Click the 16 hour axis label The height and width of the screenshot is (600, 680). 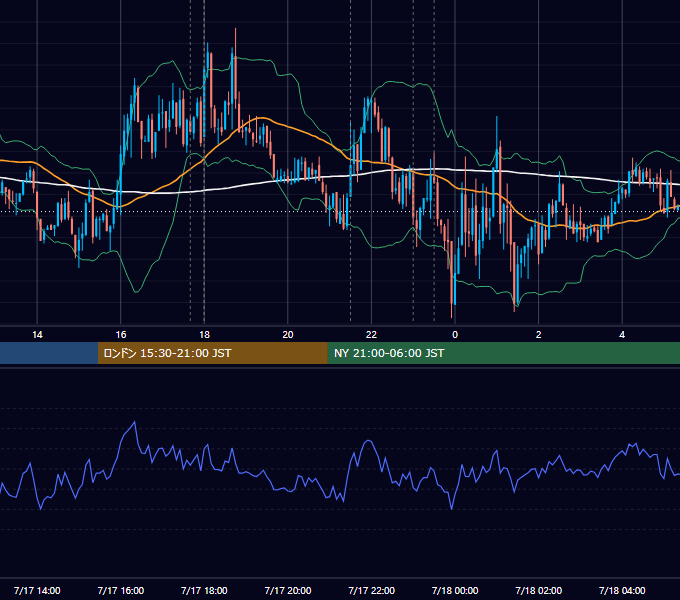click(x=121, y=335)
